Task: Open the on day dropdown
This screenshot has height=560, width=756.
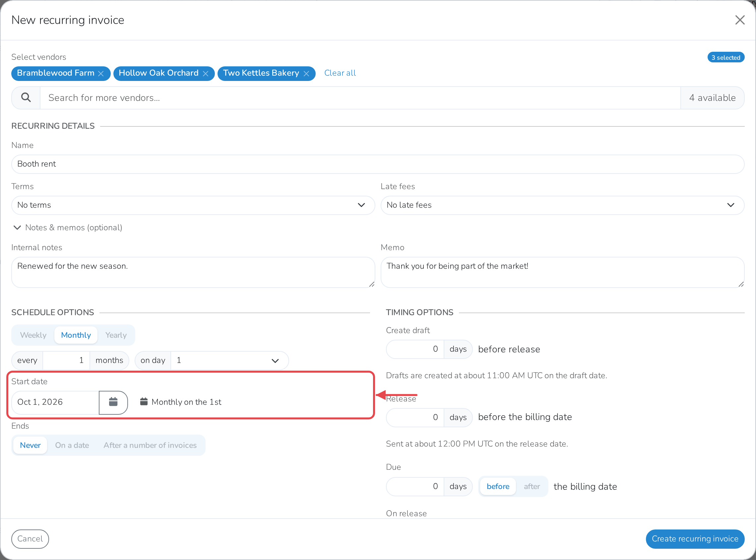Action: (229, 360)
